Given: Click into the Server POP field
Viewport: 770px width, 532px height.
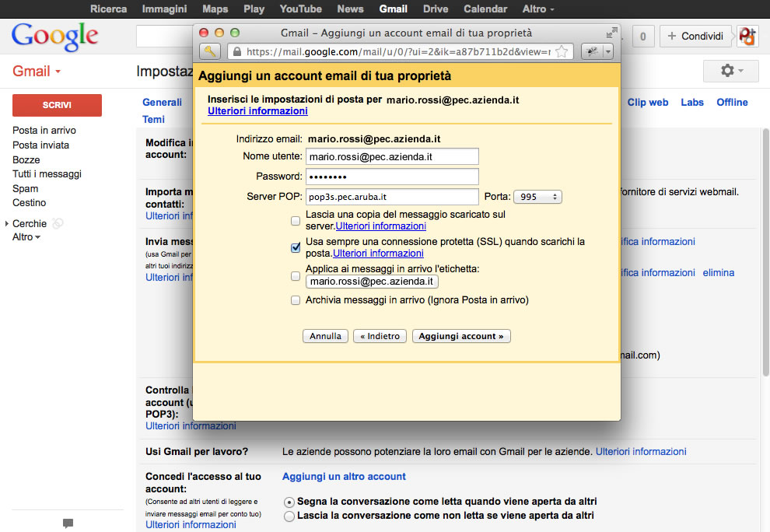Looking at the screenshot, I should coord(392,197).
